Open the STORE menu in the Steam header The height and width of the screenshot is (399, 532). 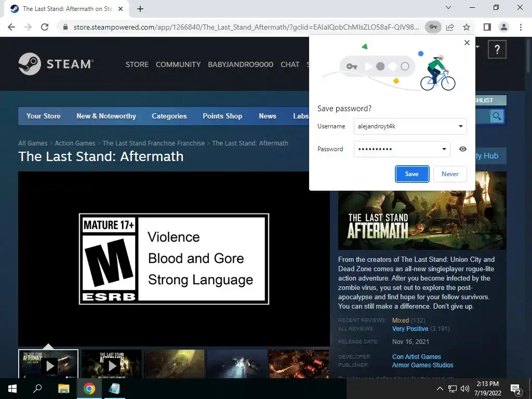137,64
